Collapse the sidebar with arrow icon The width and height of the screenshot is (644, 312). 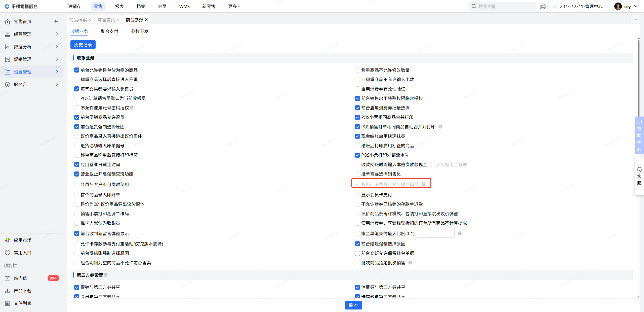click(56, 22)
